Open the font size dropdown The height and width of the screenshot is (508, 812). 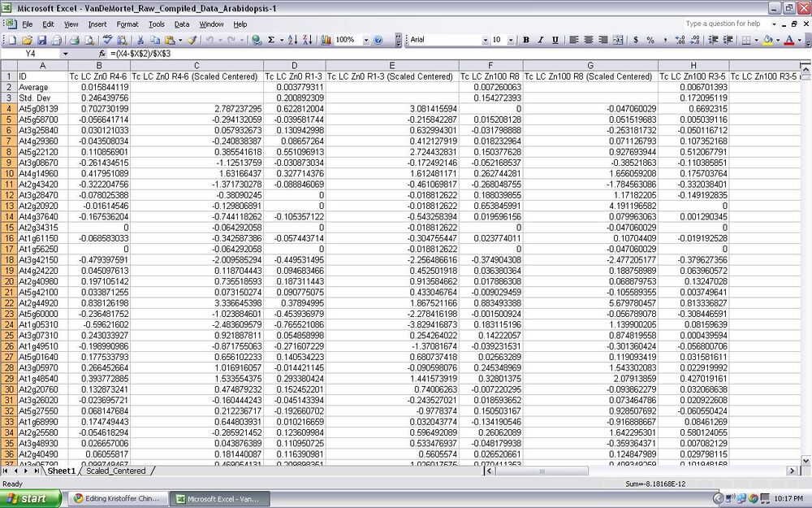point(511,40)
